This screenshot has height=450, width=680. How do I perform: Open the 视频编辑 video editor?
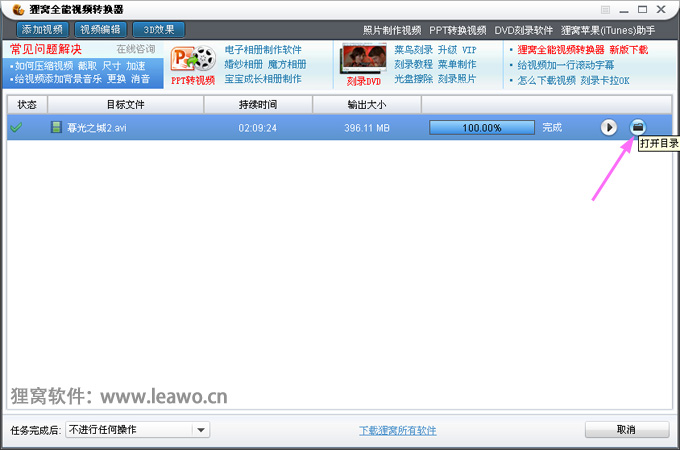100,29
